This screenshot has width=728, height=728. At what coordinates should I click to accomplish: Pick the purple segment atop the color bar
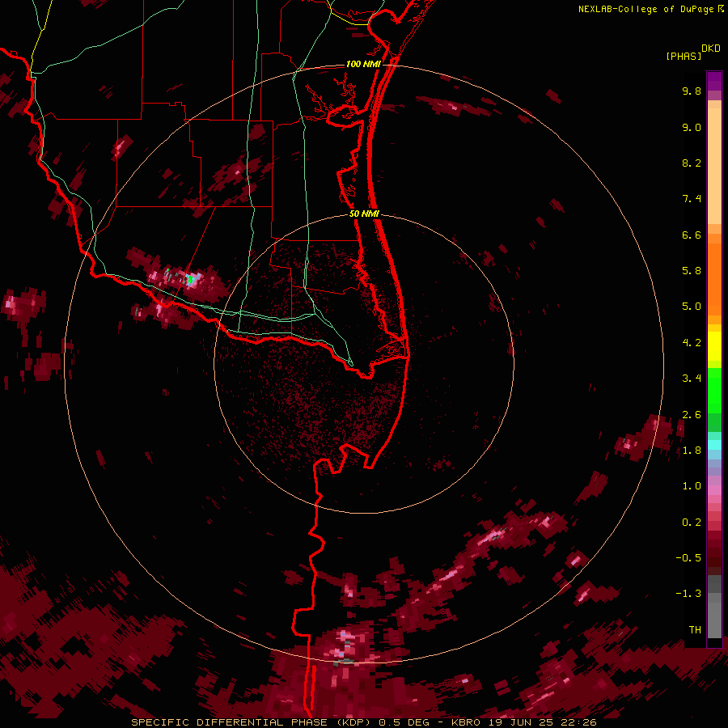pos(714,81)
